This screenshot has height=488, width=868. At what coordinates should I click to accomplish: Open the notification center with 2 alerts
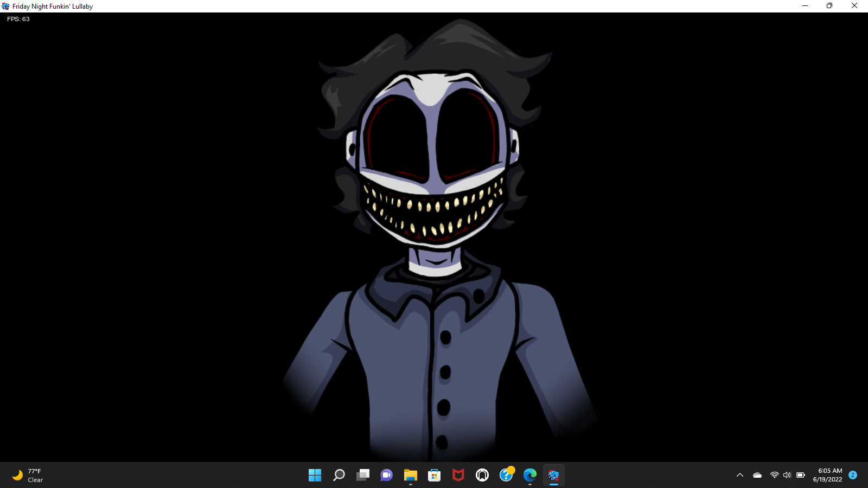coord(852,476)
